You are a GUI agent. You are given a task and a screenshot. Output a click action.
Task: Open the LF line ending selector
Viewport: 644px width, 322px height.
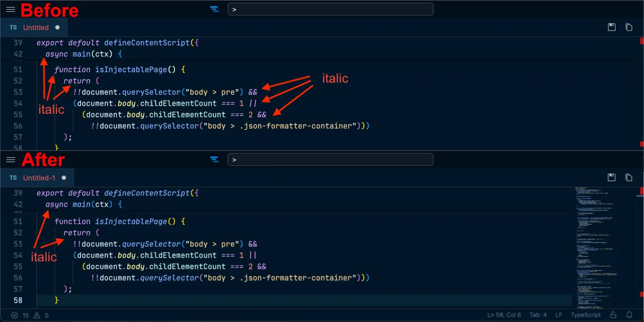(559, 315)
